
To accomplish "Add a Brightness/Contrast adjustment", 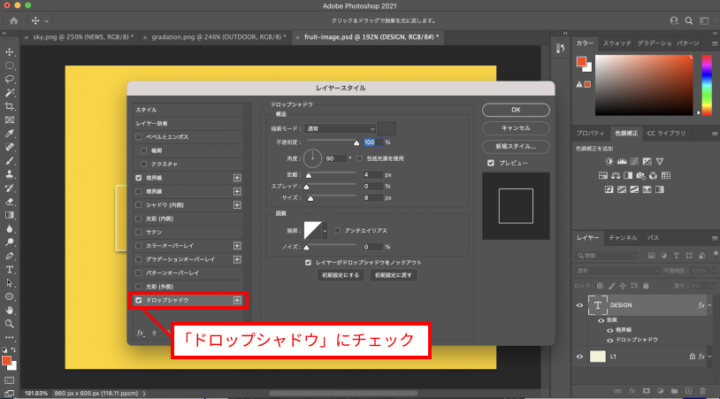I will (609, 161).
